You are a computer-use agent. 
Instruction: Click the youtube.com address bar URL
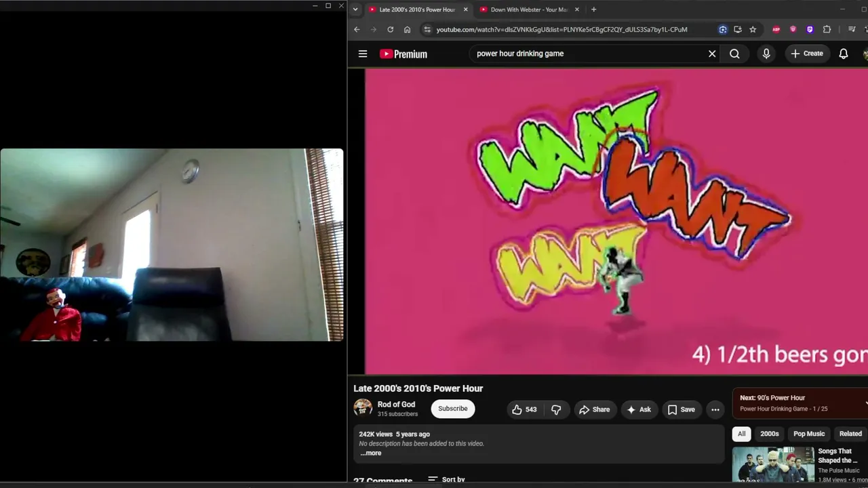coord(562,30)
